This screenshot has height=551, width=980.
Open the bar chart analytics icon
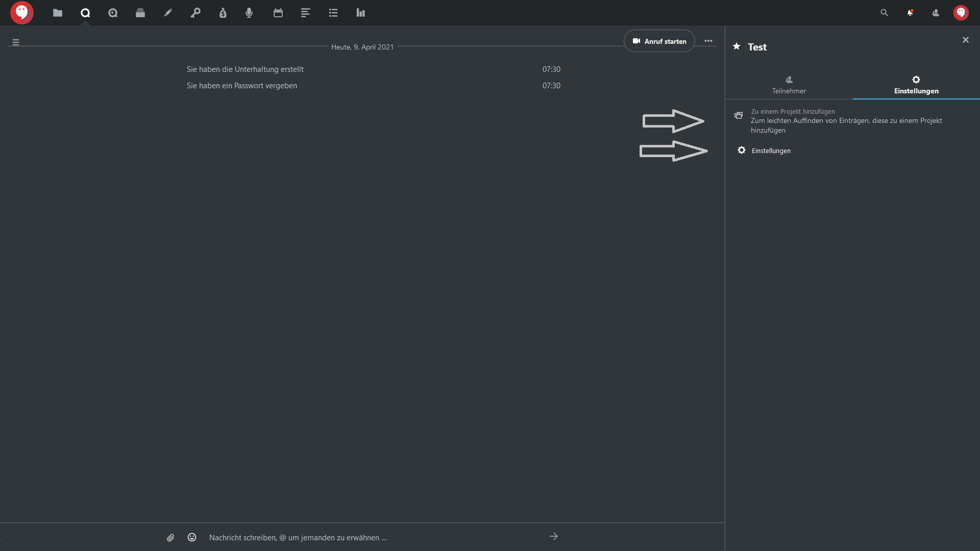361,13
